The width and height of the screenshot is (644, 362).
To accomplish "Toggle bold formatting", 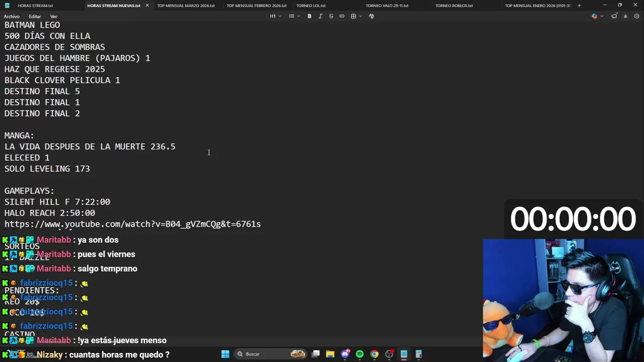I will 309,16.
